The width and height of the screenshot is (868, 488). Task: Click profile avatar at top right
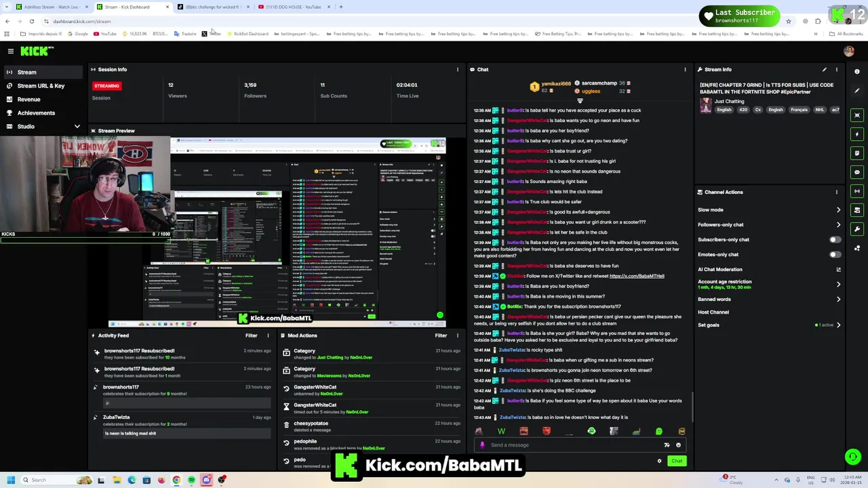[x=848, y=51]
